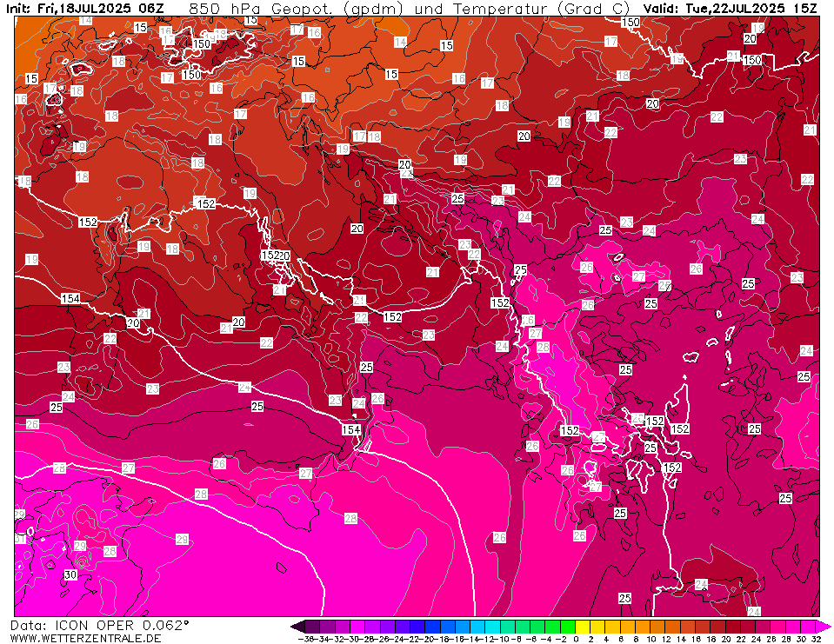Click the dark purple left arrow of the legend

(x=297, y=627)
